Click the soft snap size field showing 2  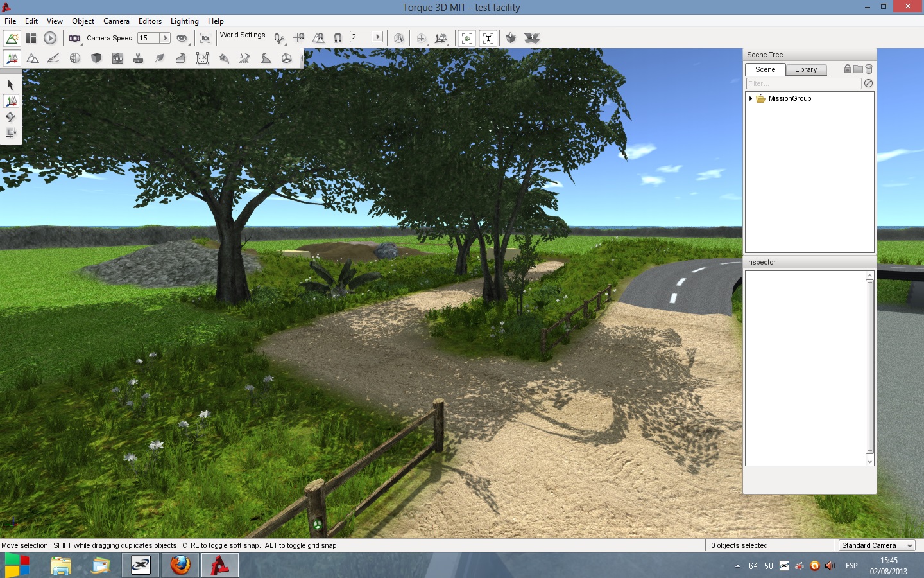click(x=361, y=37)
